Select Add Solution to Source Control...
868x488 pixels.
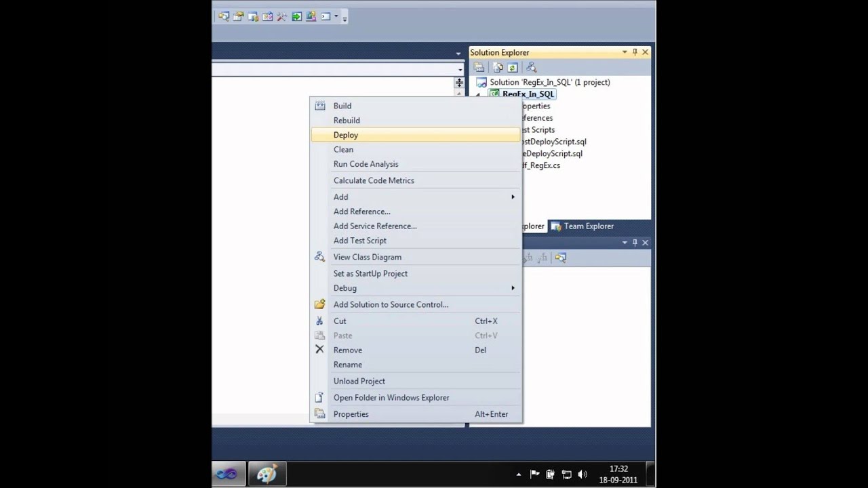(415, 305)
